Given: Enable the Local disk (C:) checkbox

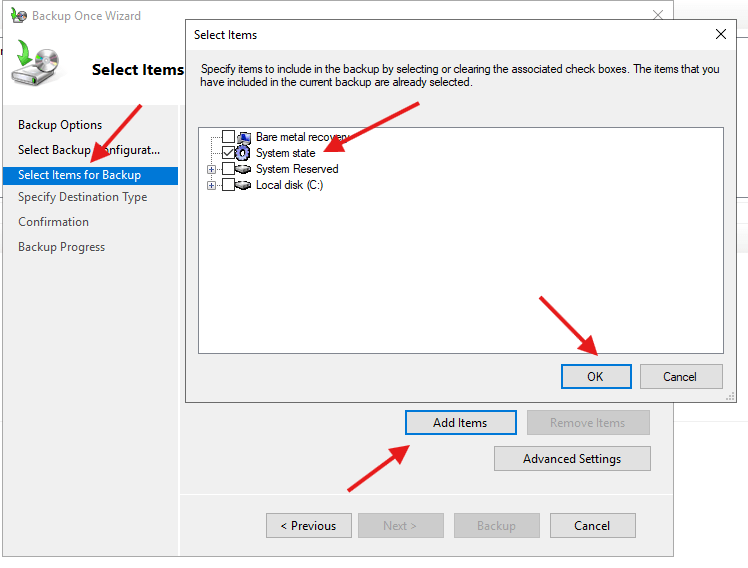Looking at the screenshot, I should point(229,185).
